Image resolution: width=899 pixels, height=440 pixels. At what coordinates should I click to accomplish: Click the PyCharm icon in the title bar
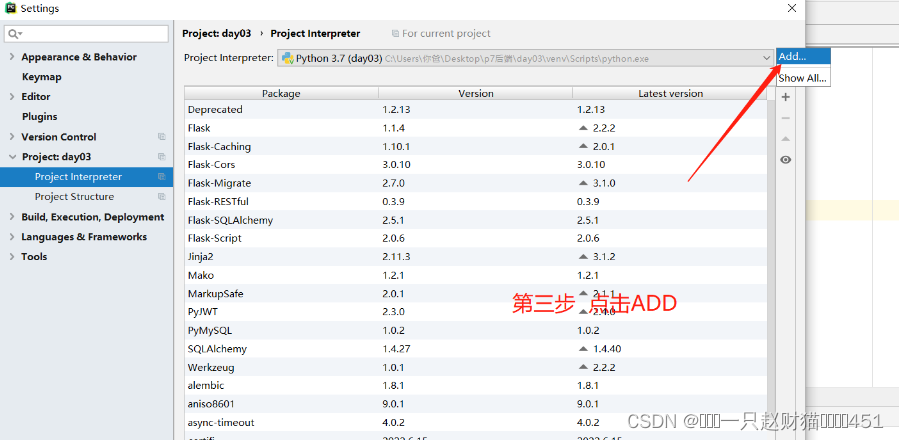(10, 8)
